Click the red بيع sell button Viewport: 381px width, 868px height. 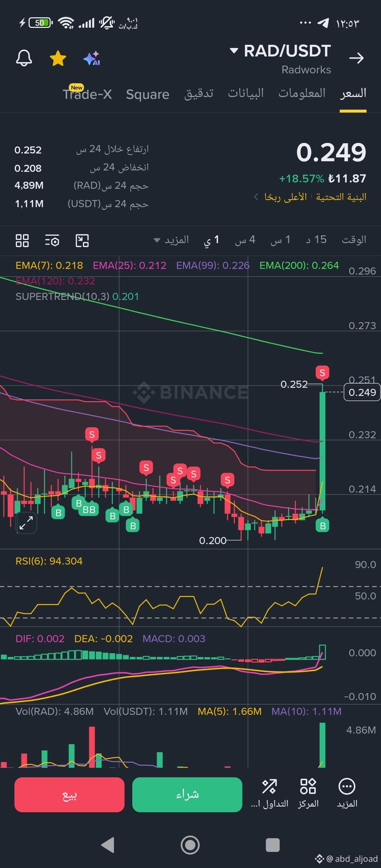(69, 795)
